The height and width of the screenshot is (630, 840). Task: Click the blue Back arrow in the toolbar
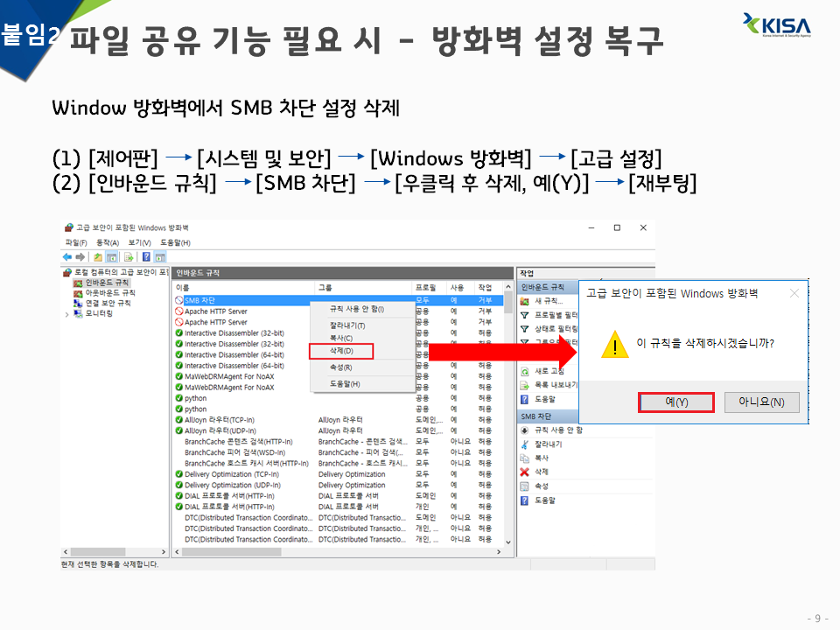click(x=67, y=257)
